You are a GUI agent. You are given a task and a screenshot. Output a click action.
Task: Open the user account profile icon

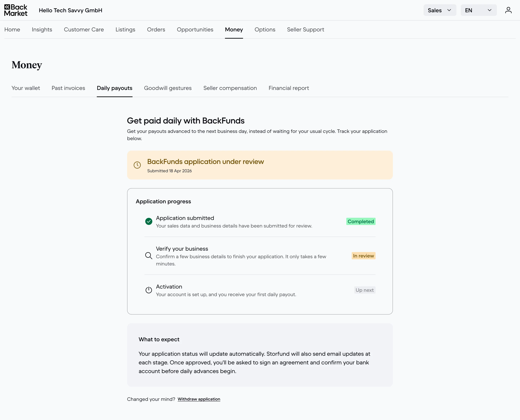coord(508,10)
